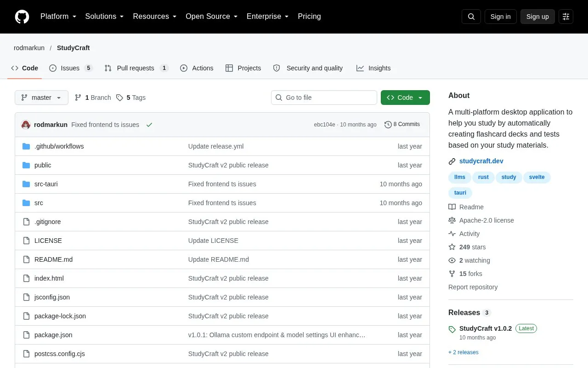This screenshot has height=368, width=588.
Task: Switch to the Issues tab
Action: click(x=71, y=68)
